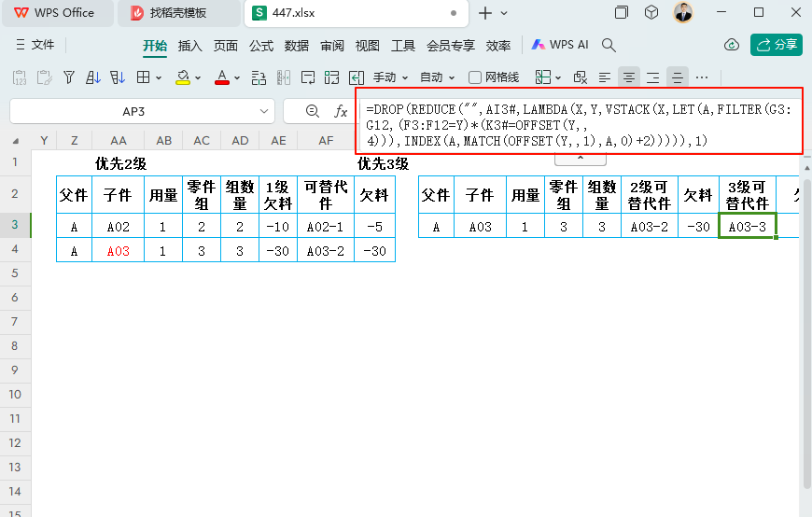Viewport: 812px width, 517px height.
Task: Switch to the 插入 tab
Action: pyautogui.click(x=190, y=46)
